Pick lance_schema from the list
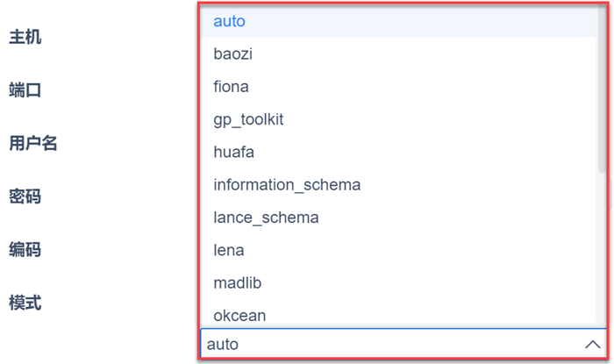 266,218
